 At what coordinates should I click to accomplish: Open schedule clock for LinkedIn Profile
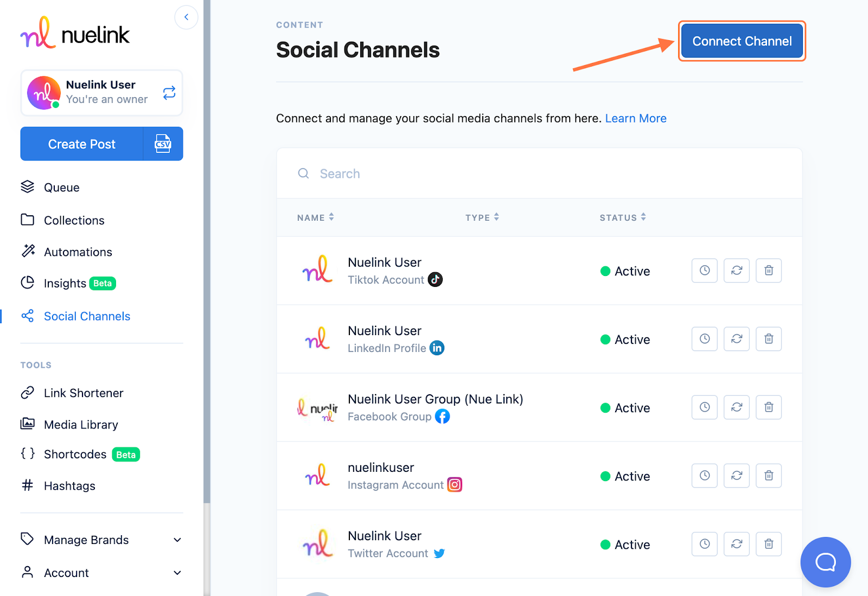tap(705, 339)
